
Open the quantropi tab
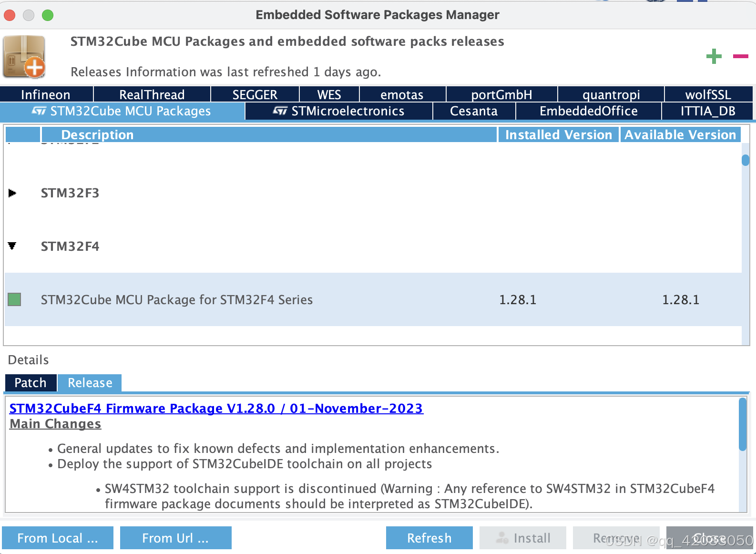pyautogui.click(x=611, y=94)
